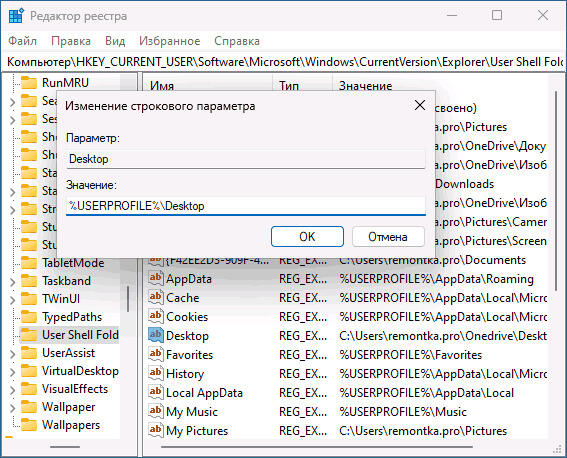Click the Значение input field with %USERPROFILE%\Desktop

(246, 206)
